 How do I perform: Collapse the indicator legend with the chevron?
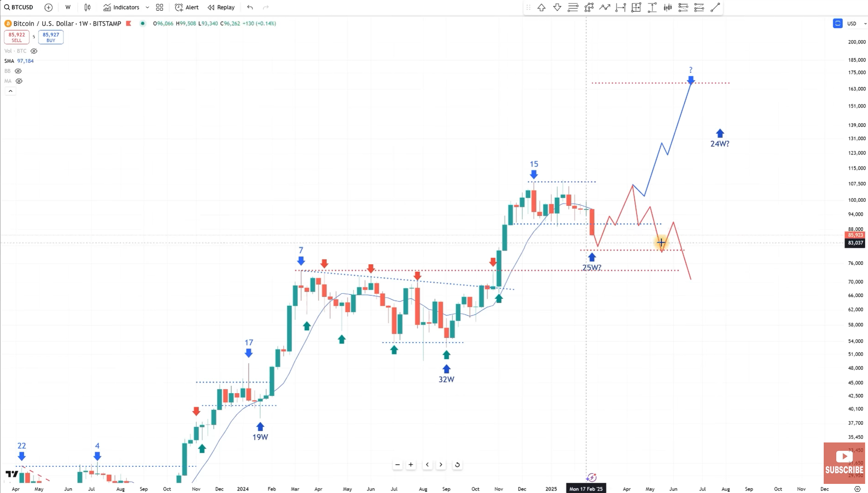[10, 90]
